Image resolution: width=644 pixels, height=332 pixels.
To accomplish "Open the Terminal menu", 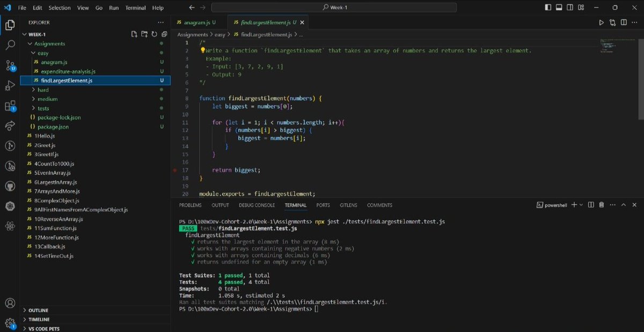I will tap(136, 8).
